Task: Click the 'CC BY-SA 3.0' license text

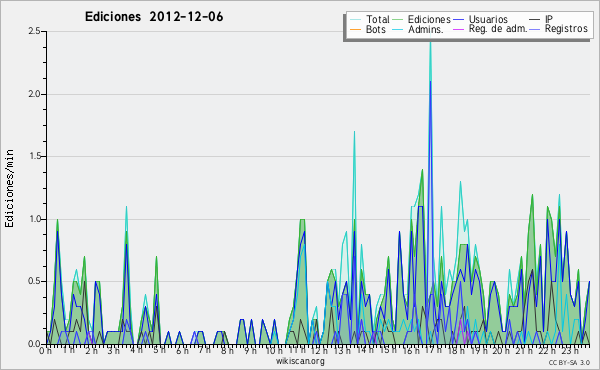Action: pyautogui.click(x=569, y=362)
